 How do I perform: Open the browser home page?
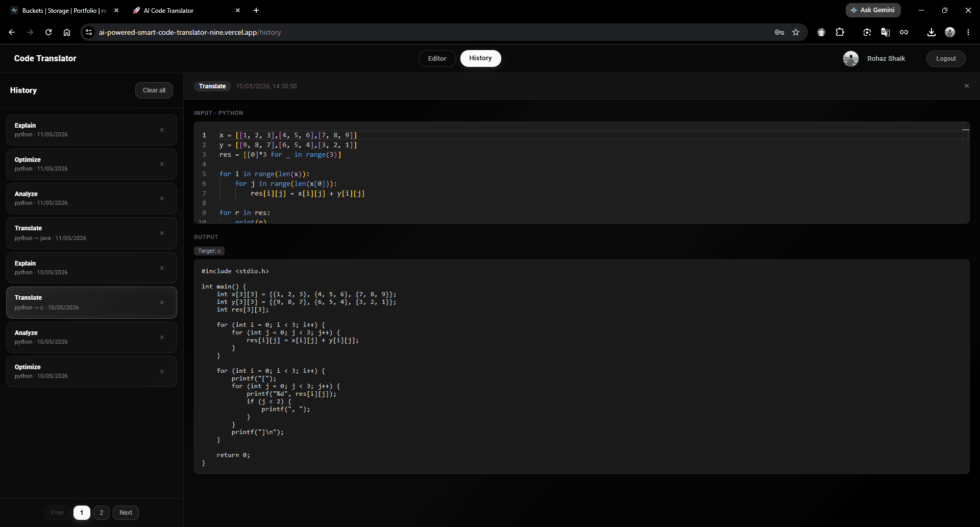(x=67, y=32)
